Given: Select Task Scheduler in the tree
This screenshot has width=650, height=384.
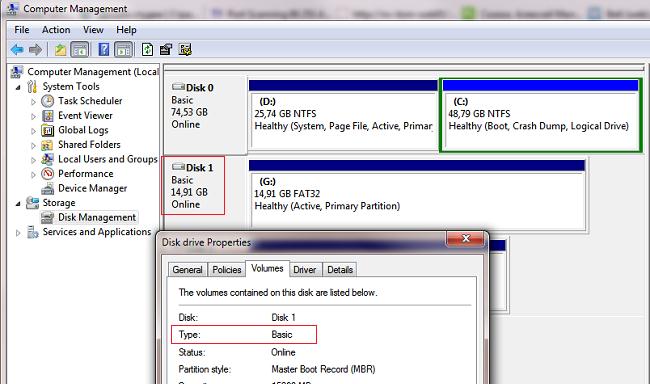Looking at the screenshot, I should tap(90, 101).
